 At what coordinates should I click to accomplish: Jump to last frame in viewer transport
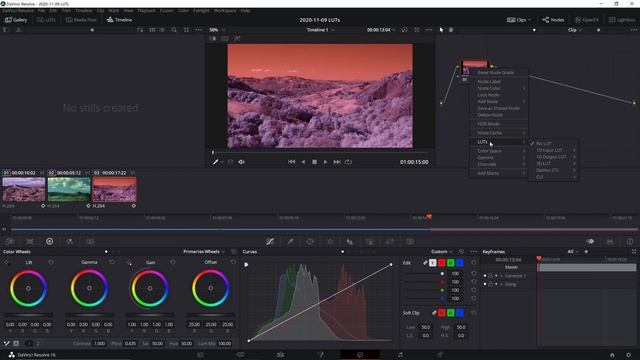coord(337,162)
